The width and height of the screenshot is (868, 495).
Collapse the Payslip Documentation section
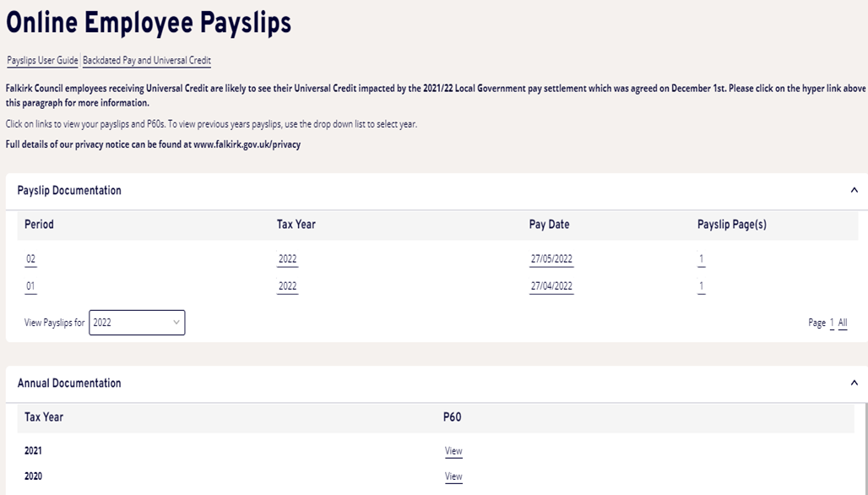[x=854, y=190]
